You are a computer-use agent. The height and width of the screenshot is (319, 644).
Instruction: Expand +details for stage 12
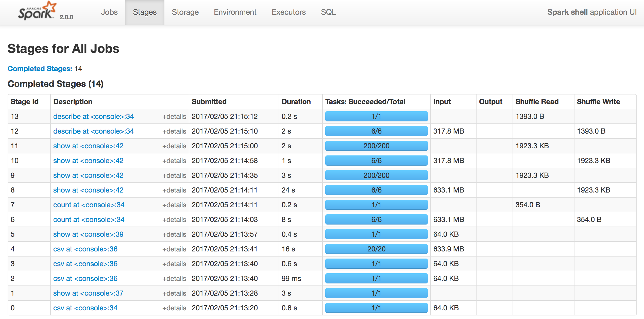(x=174, y=131)
